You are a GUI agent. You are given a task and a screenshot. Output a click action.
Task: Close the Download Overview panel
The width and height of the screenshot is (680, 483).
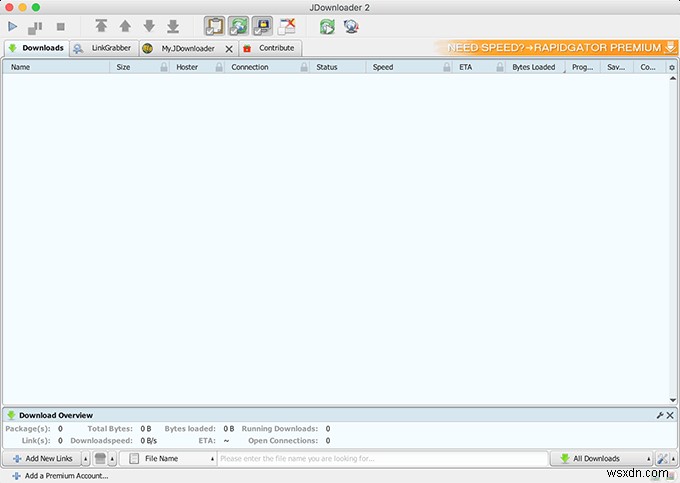[x=670, y=415]
